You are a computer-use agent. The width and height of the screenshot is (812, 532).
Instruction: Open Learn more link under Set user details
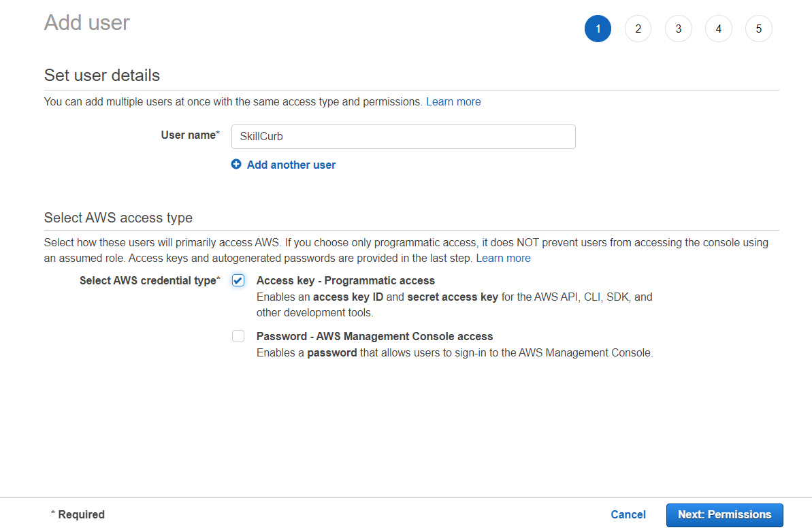(x=453, y=102)
